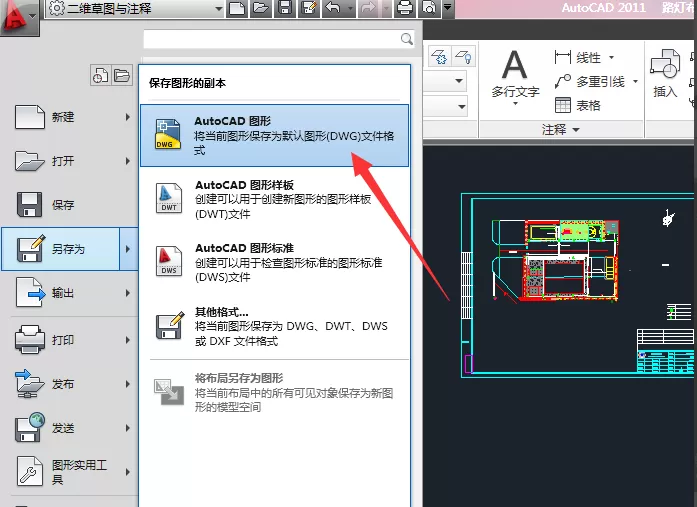
Task: Click the New file icon in quick access toolbar
Action: click(237, 8)
